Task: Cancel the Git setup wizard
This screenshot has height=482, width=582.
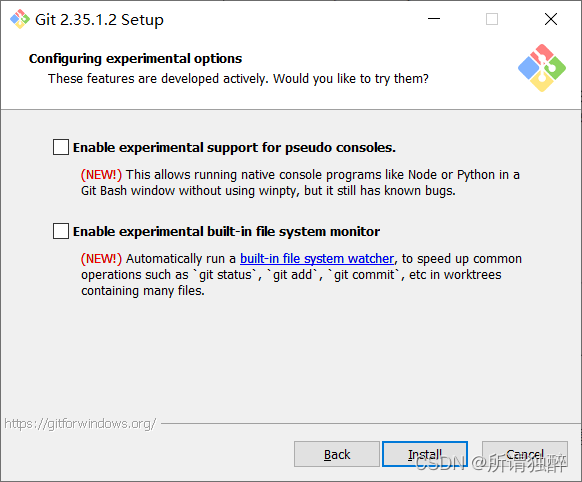Action: (524, 454)
